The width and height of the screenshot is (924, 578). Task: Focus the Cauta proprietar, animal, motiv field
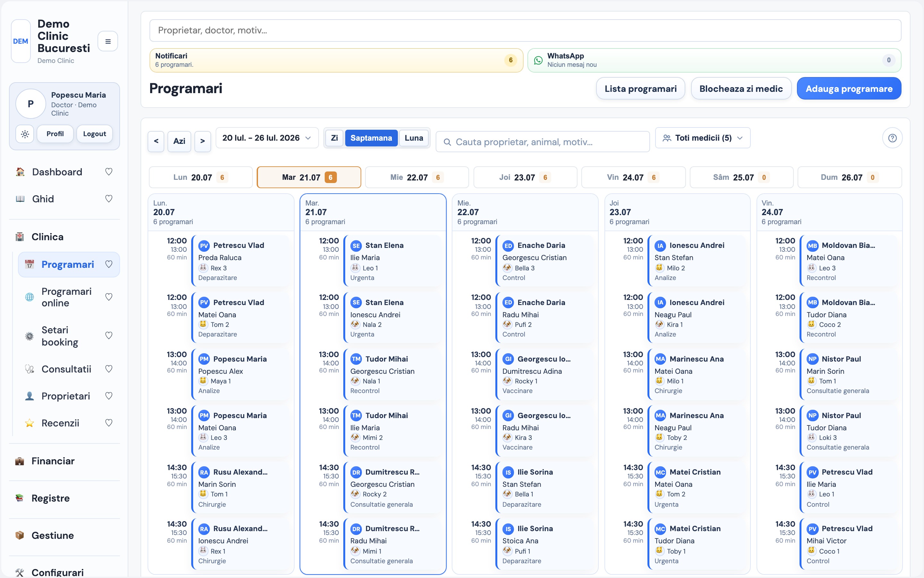click(543, 142)
